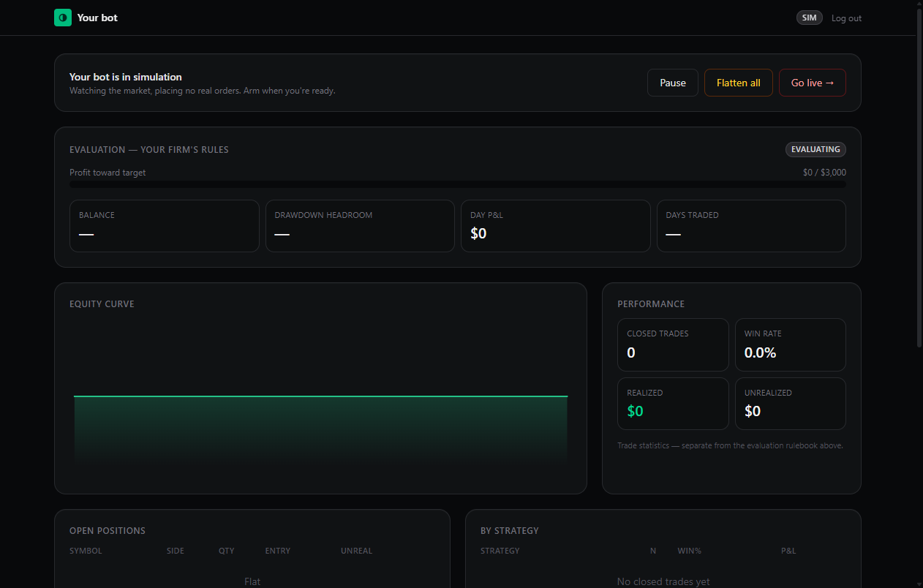
Task: Click the Entry column header
Action: coord(278,551)
